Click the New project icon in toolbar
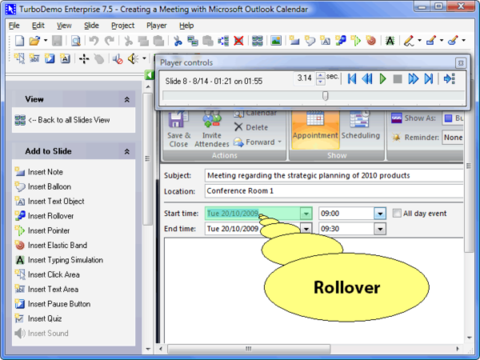This screenshot has height=360, width=480. [x=19, y=41]
